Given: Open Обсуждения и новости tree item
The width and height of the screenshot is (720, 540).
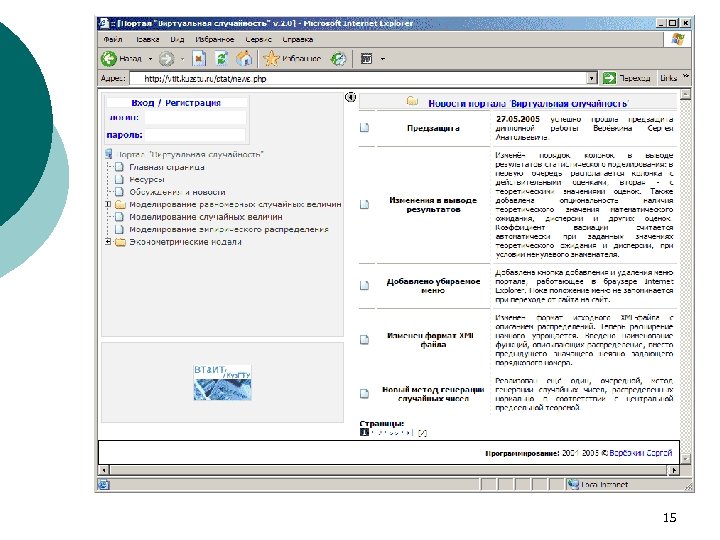Looking at the screenshot, I should click(177, 192).
